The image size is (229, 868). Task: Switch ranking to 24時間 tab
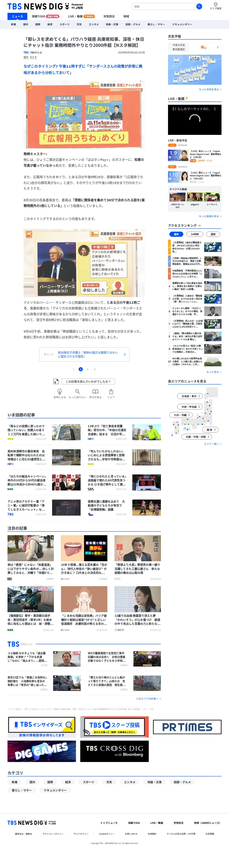[x=195, y=234]
